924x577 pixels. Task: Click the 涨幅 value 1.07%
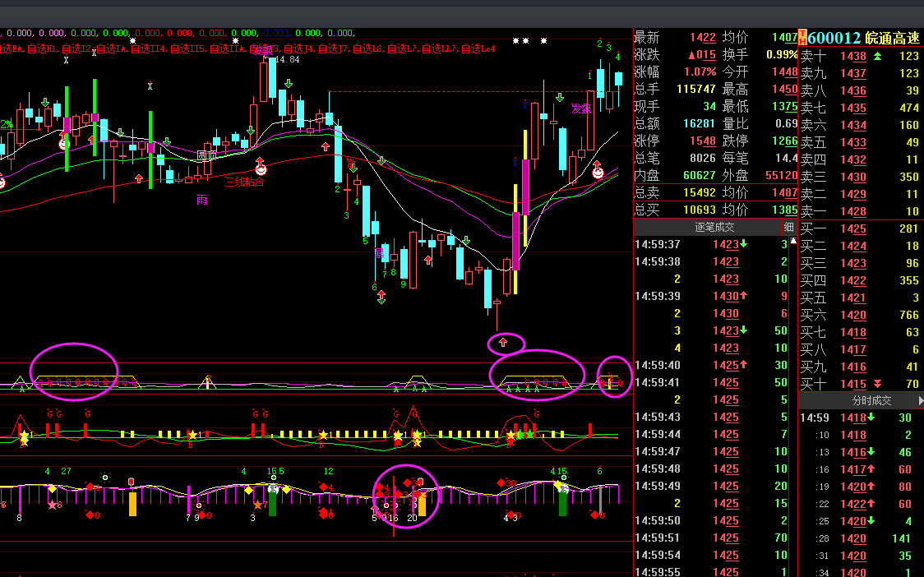700,72
